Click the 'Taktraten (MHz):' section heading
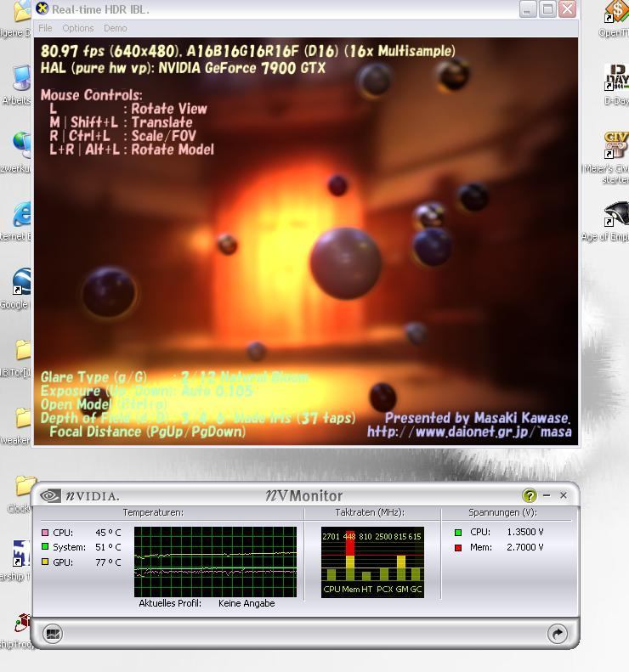The width and height of the screenshot is (629, 672). coord(370,512)
